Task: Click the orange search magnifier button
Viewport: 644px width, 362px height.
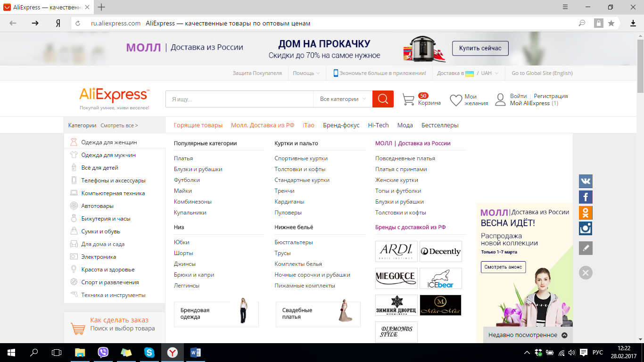Action: (x=383, y=99)
